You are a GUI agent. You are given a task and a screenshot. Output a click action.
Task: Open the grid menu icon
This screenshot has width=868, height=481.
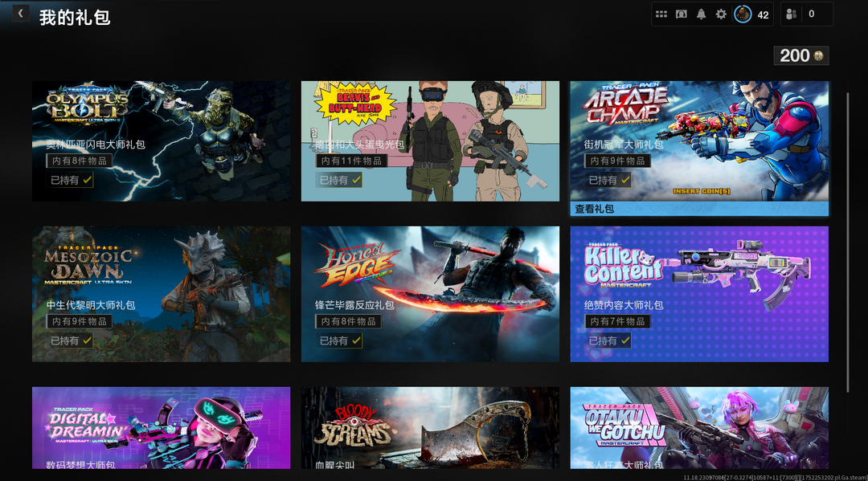click(661, 14)
